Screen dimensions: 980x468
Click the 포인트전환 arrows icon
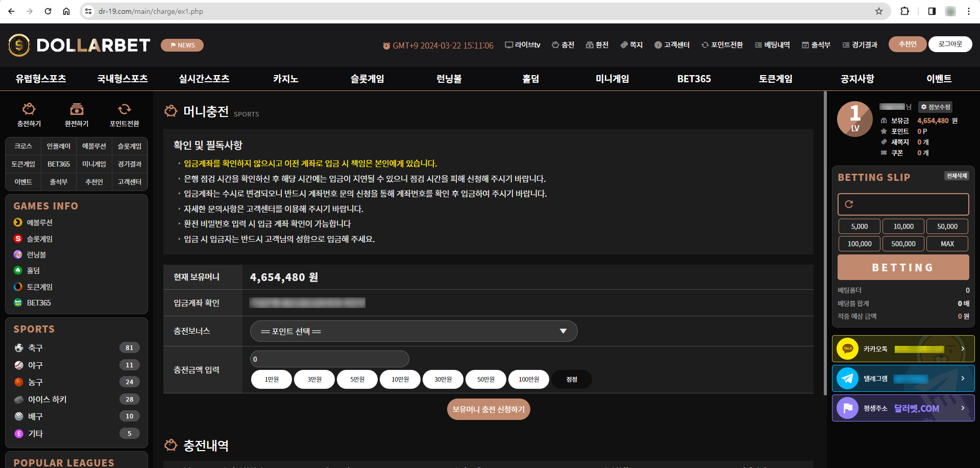point(125,109)
